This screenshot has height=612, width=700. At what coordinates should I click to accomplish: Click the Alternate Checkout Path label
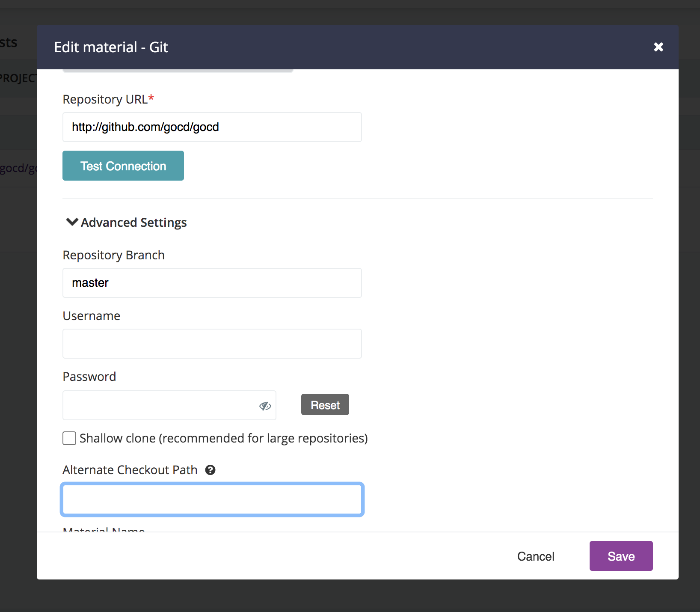(x=130, y=470)
